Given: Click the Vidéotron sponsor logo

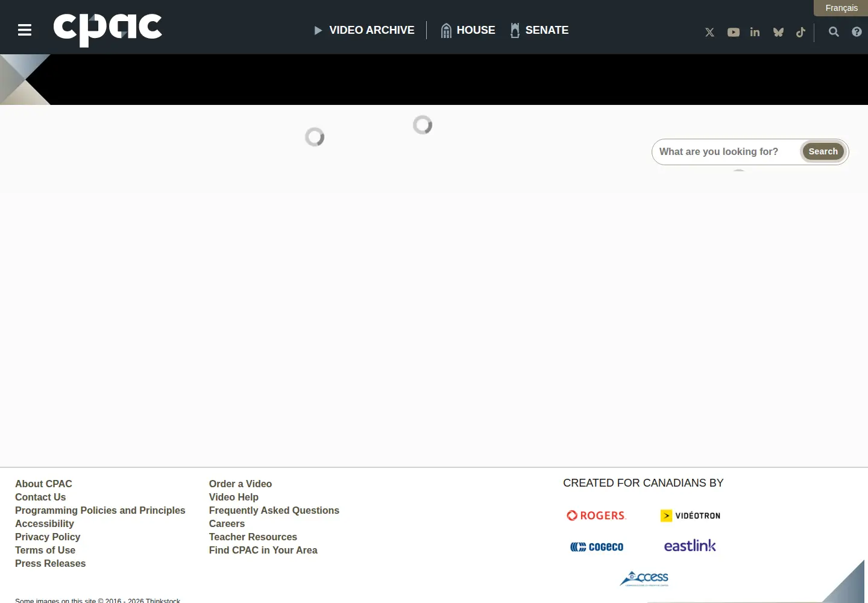Looking at the screenshot, I should (690, 516).
